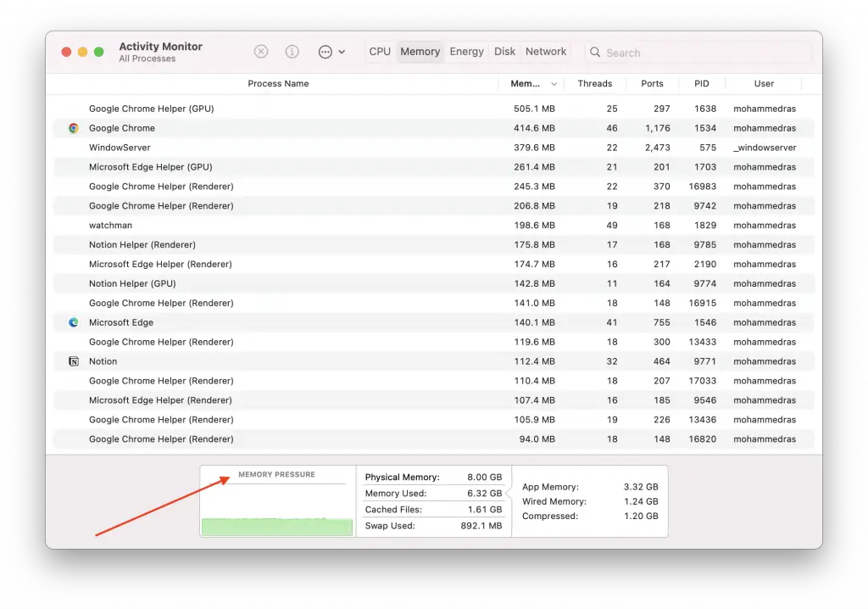Go to the Disk tab
This screenshot has height=609, width=868.
click(505, 52)
